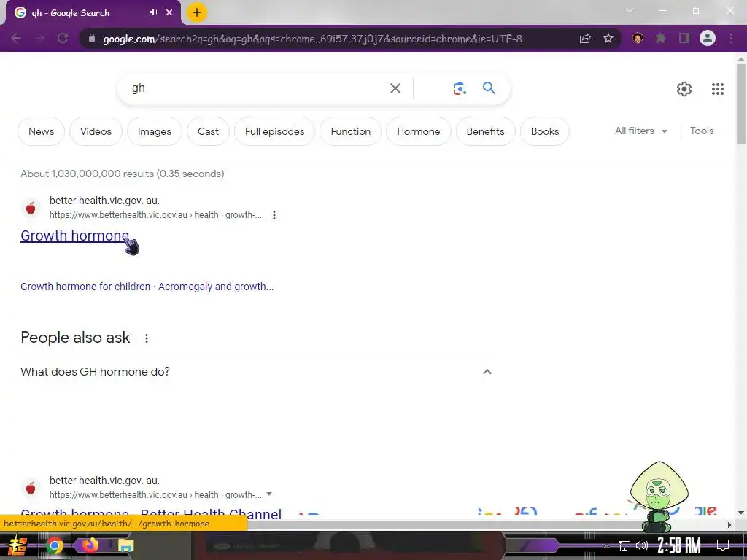Expand second result's URL dropdown arrow
Image resolution: width=747 pixels, height=560 pixels.
[269, 494]
